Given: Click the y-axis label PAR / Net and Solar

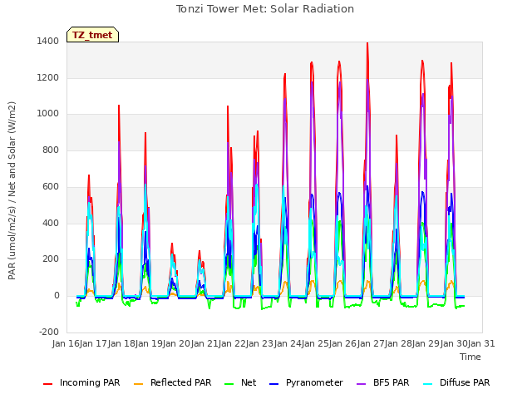Looking at the screenshot, I should click(12, 190).
